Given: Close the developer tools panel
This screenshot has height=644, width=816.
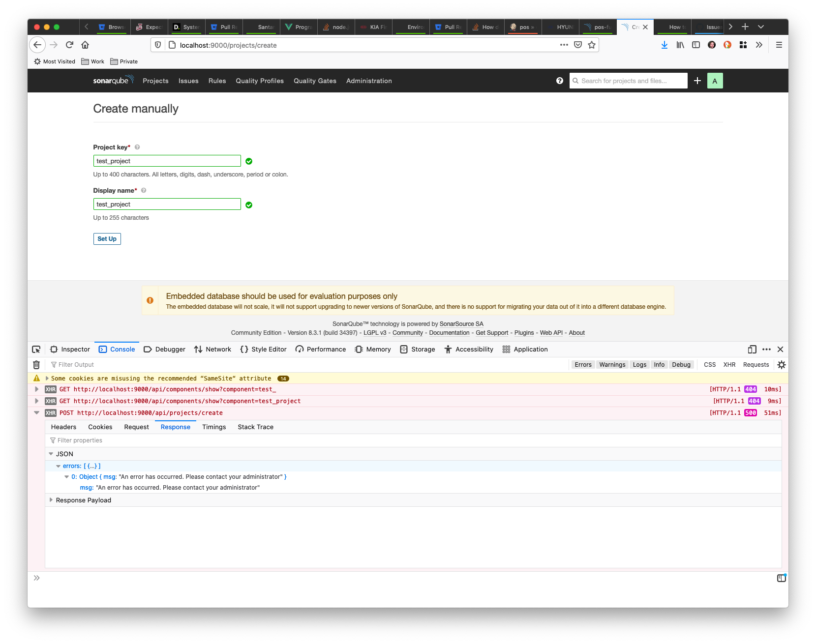Looking at the screenshot, I should click(x=781, y=350).
